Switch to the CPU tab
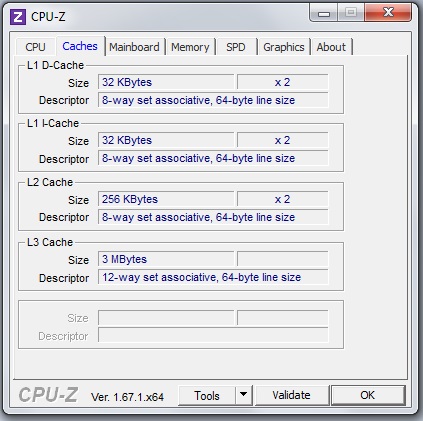Viewport: 423px width, 421px height. click(x=35, y=47)
